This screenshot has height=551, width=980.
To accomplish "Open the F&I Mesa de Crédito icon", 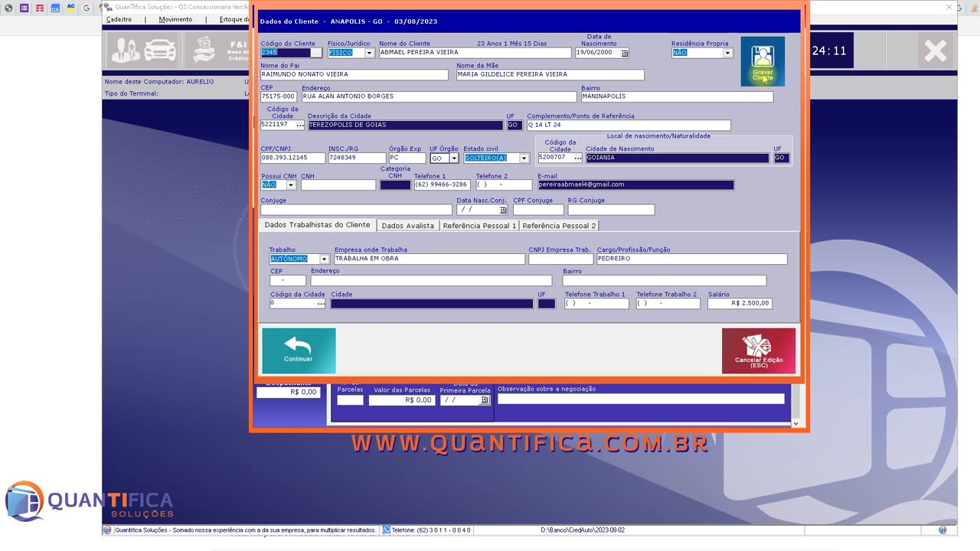I will (x=220, y=51).
